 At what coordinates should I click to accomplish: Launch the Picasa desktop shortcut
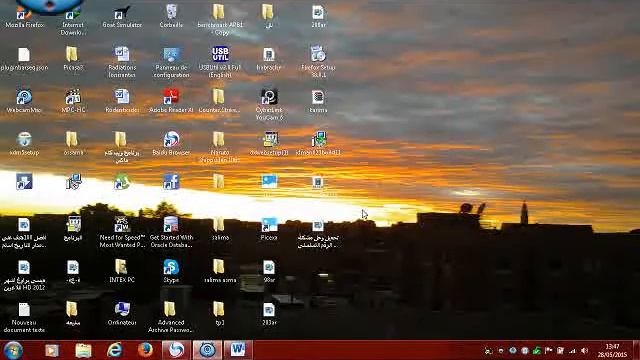click(x=269, y=229)
